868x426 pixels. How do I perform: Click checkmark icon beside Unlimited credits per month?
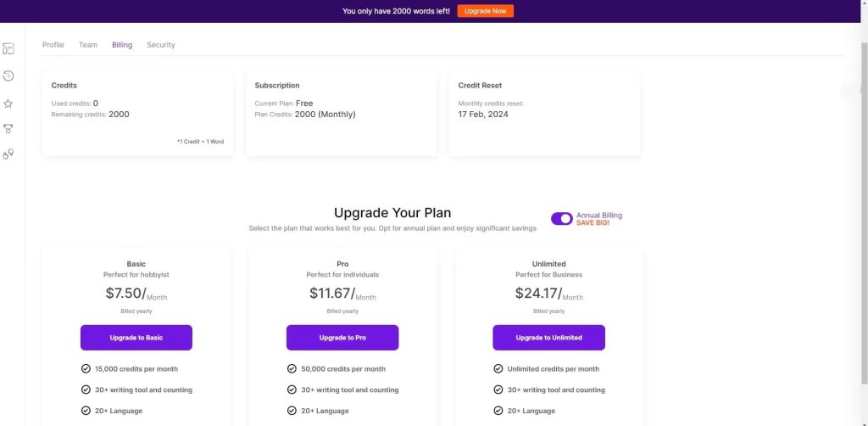(498, 369)
